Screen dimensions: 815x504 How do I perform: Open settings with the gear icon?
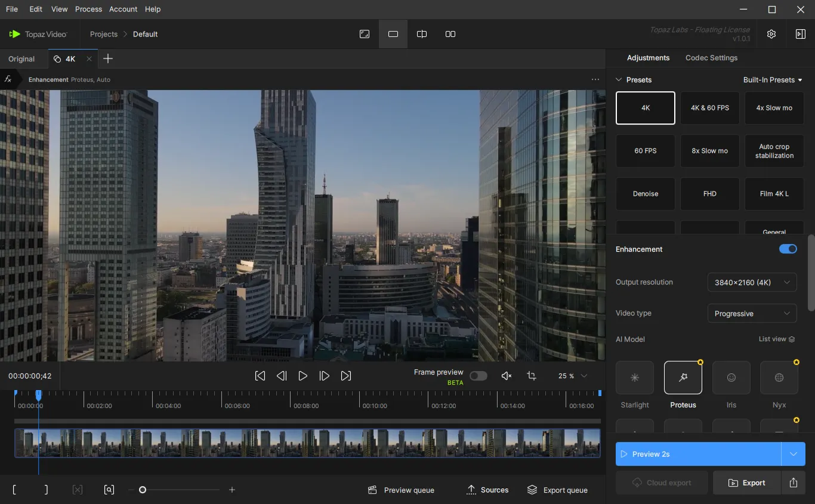pyautogui.click(x=771, y=34)
